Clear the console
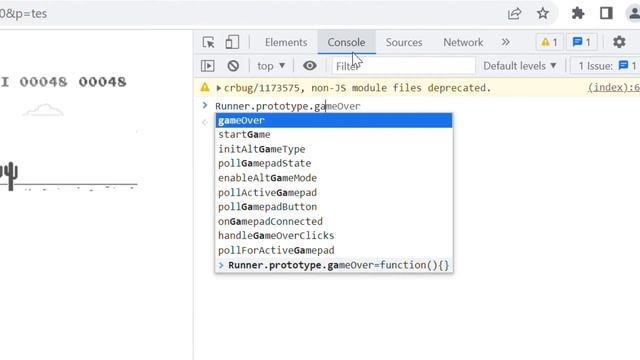 point(233,66)
